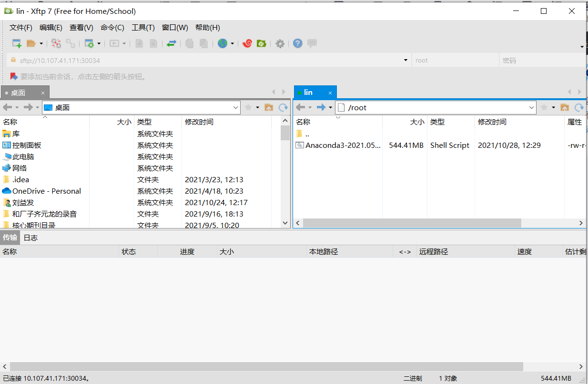Open the settings gear icon
The width and height of the screenshot is (588, 384).
[280, 43]
